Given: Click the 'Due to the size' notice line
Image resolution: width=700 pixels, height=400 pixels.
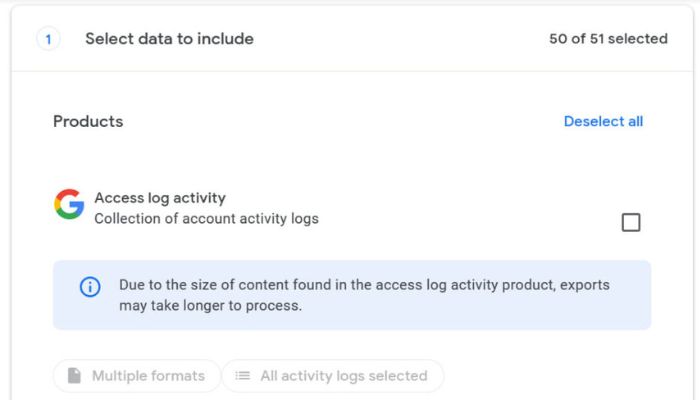Looking at the screenshot, I should tap(364, 285).
